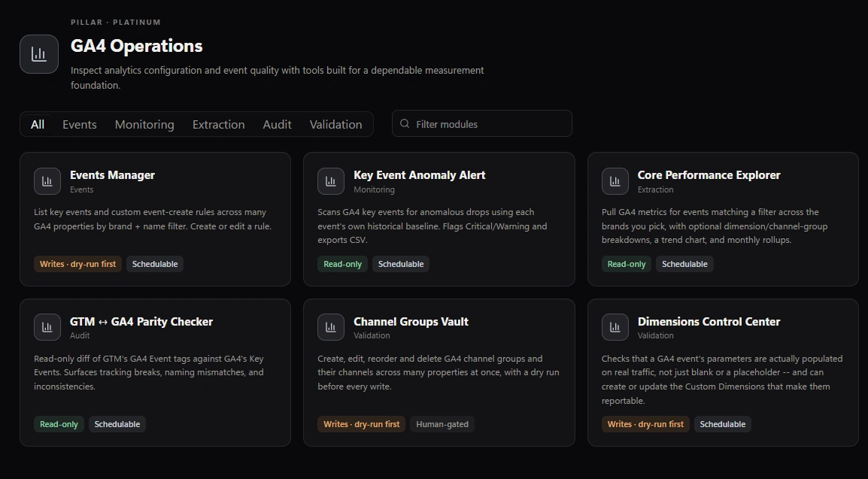Image resolution: width=868 pixels, height=479 pixels.
Task: Click the Schedulable badge on Events Manager
Action: (x=155, y=264)
